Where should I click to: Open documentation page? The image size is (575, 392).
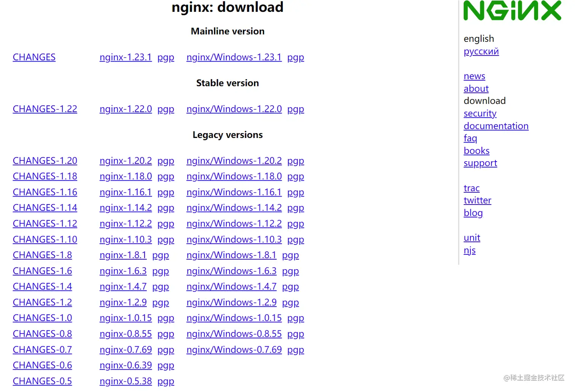(x=496, y=126)
